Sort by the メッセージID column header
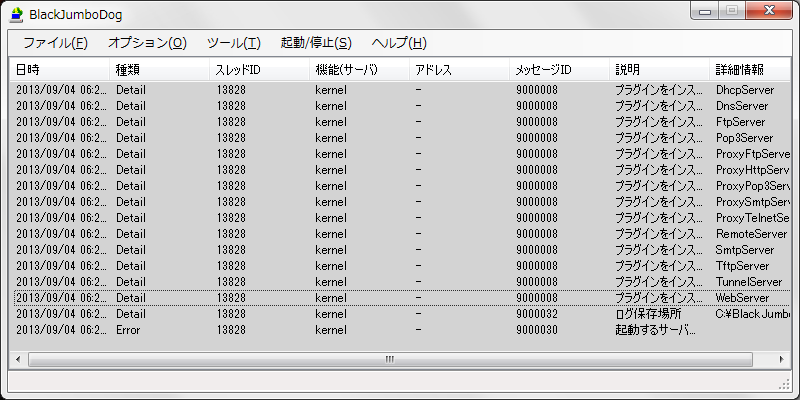 click(560, 70)
